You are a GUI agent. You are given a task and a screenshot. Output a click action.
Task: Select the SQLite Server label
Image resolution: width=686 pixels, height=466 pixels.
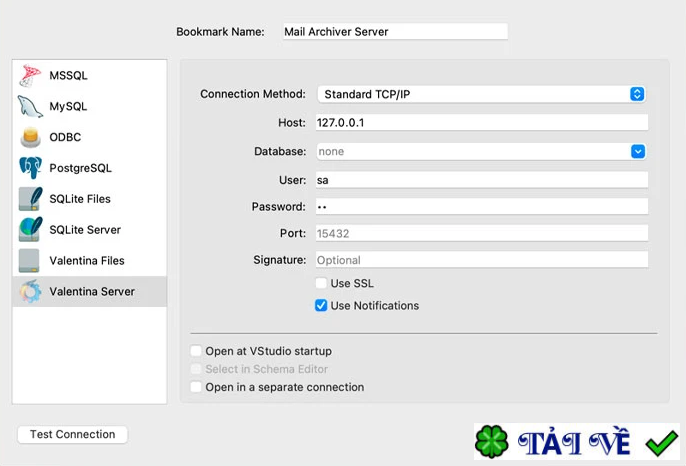pyautogui.click(x=85, y=230)
